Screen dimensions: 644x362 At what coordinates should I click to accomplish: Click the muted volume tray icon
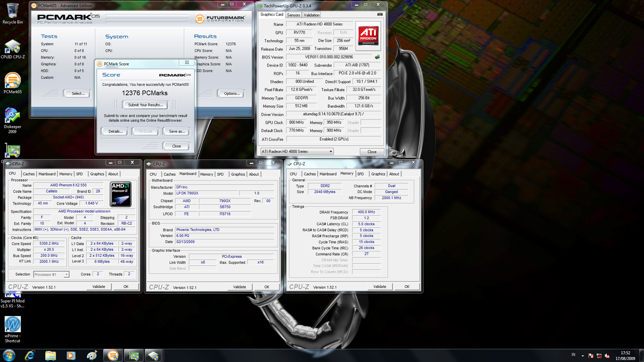click(x=607, y=356)
